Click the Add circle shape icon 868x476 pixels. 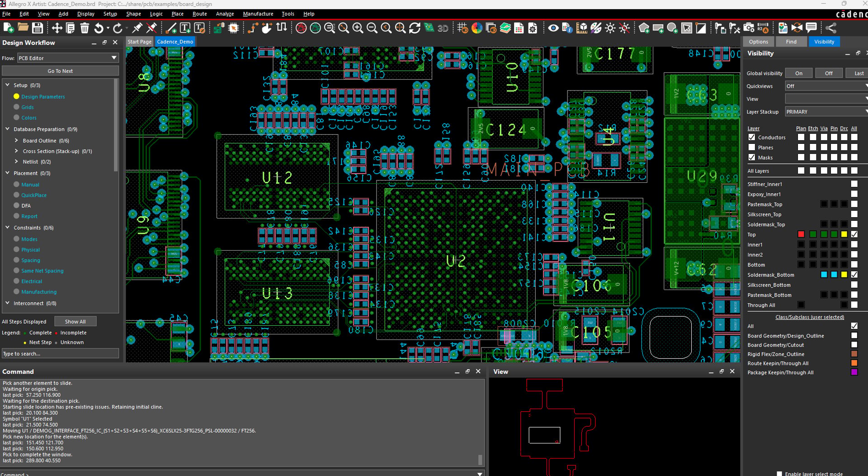coord(672,28)
